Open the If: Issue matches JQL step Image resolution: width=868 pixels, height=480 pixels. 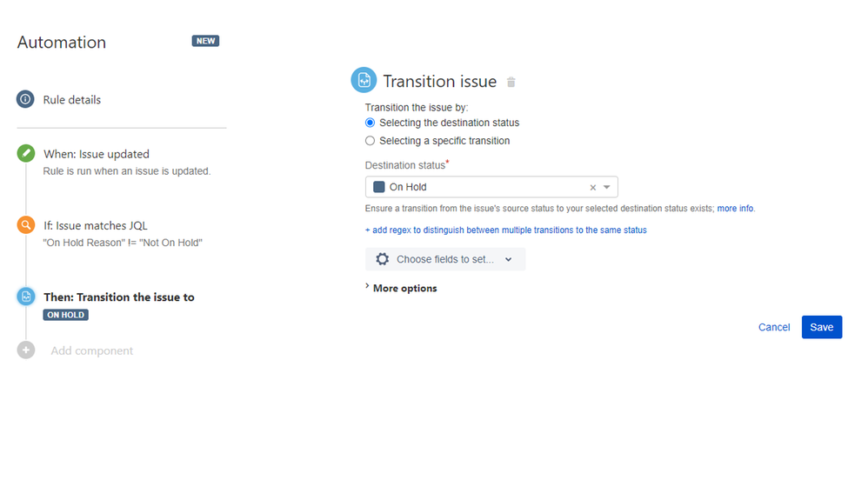point(95,225)
